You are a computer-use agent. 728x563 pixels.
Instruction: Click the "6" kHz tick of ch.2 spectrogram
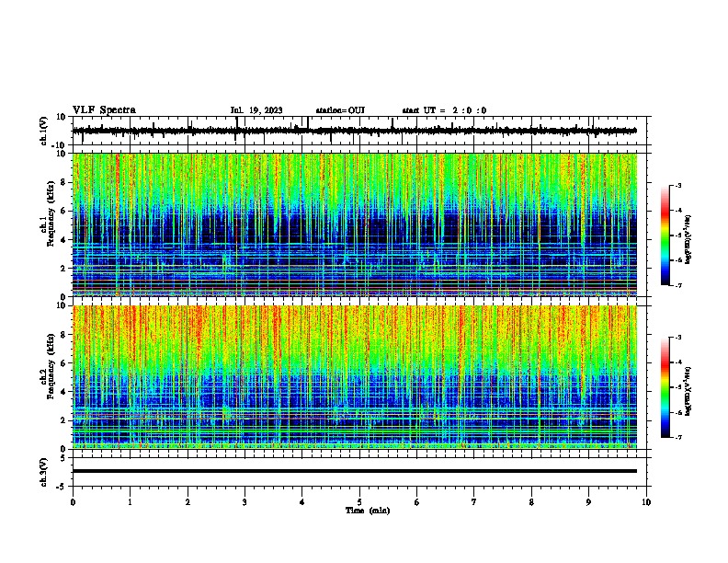click(63, 363)
